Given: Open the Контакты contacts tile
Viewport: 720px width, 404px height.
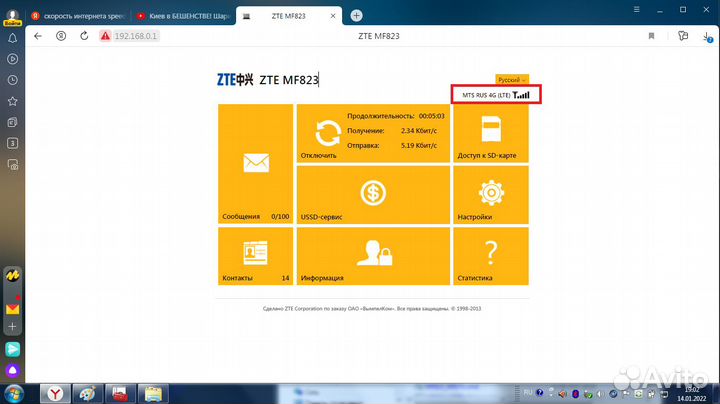Looking at the screenshot, I should click(255, 256).
